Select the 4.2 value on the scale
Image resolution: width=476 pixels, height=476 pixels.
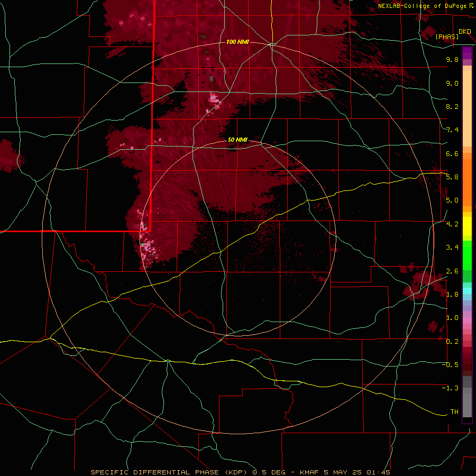(x=452, y=224)
